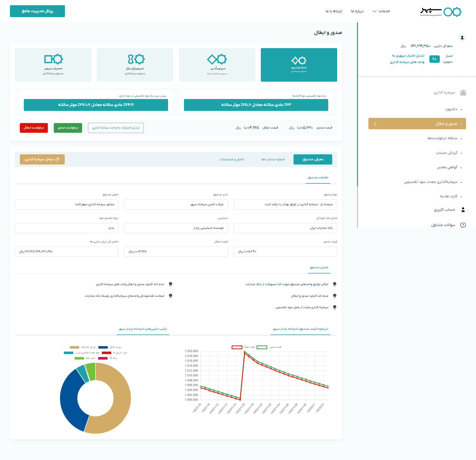Open ارتباط با ما in the top navigation
Image resolution: width=476 pixels, height=460 pixels.
334,11
